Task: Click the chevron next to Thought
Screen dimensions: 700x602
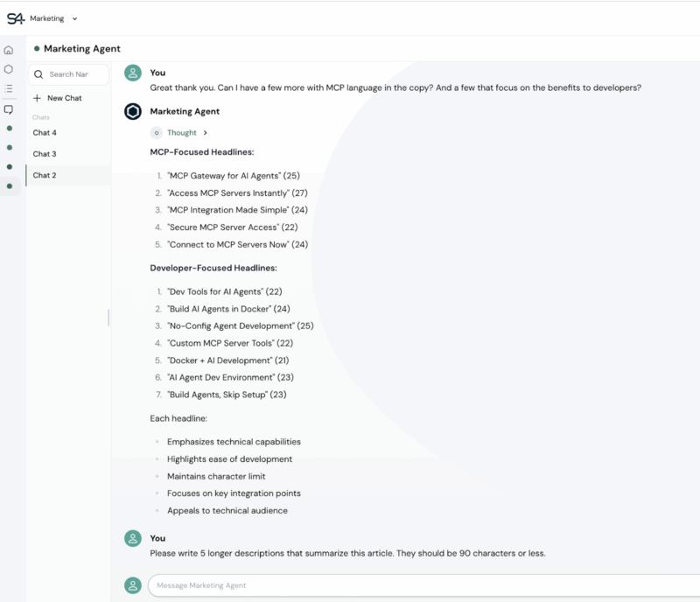Action: click(x=205, y=133)
